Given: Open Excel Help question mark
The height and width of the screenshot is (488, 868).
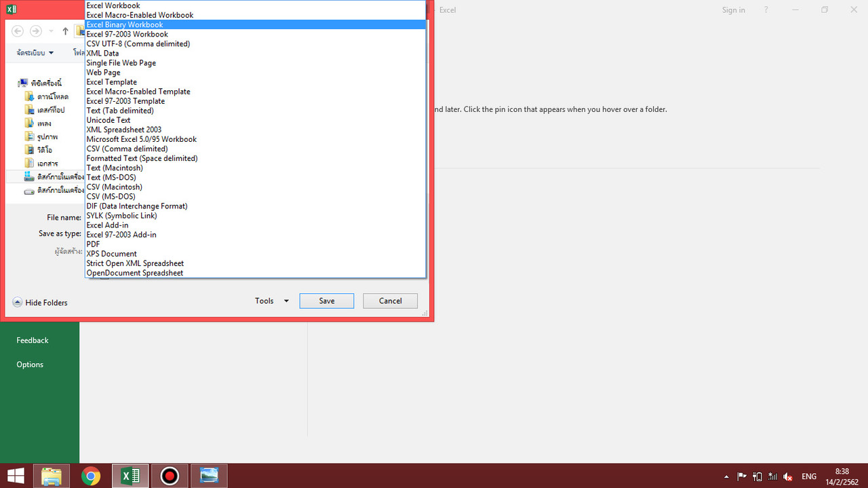Looking at the screenshot, I should [766, 10].
